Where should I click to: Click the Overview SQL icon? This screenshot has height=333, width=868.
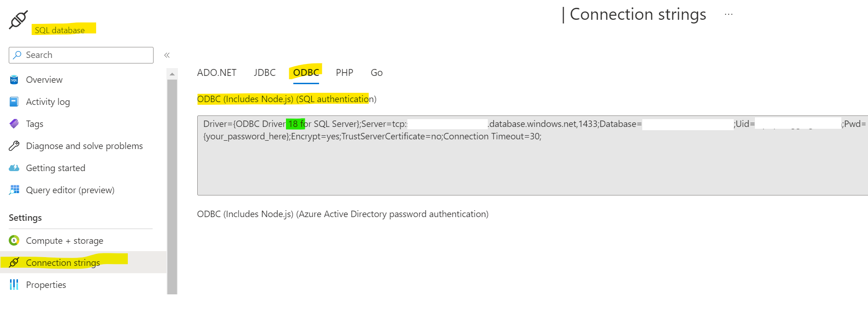click(x=14, y=80)
